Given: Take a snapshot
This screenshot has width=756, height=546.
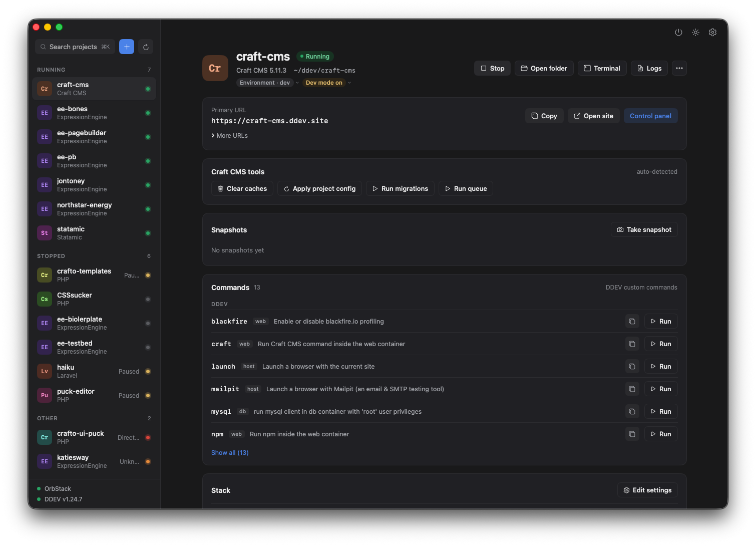Looking at the screenshot, I should pyautogui.click(x=644, y=229).
